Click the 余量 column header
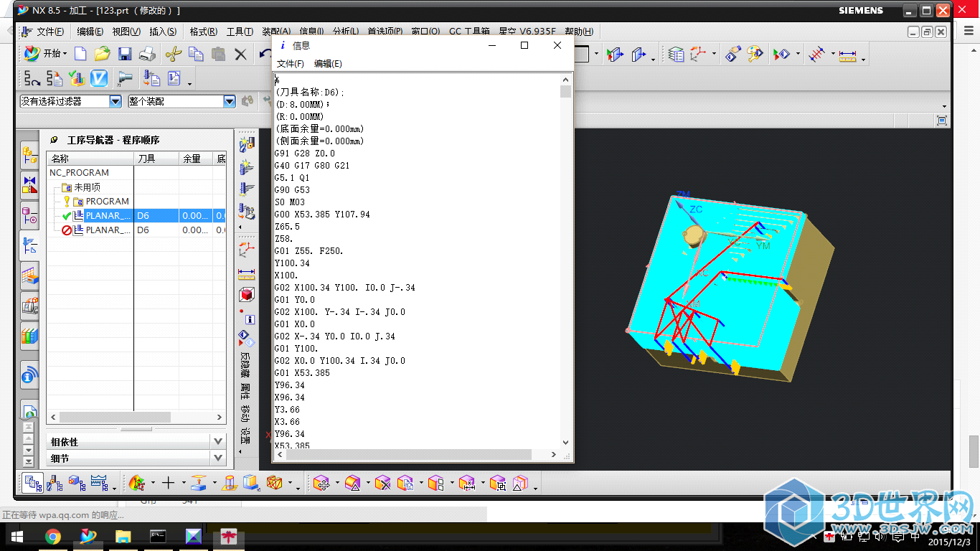Screen dimensions: 980x551 196,159
